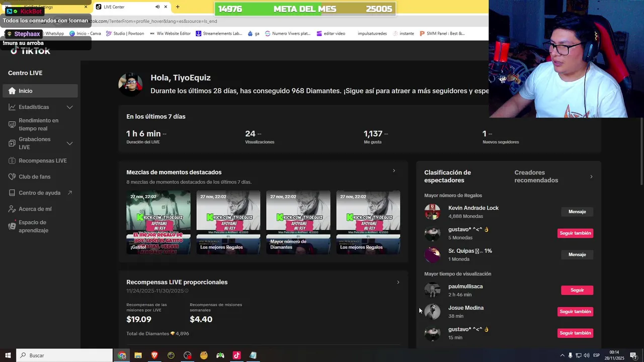This screenshot has height=362, width=644.
Task: Click the Rendimiento en tiempo real monitor icon
Action: click(12, 125)
